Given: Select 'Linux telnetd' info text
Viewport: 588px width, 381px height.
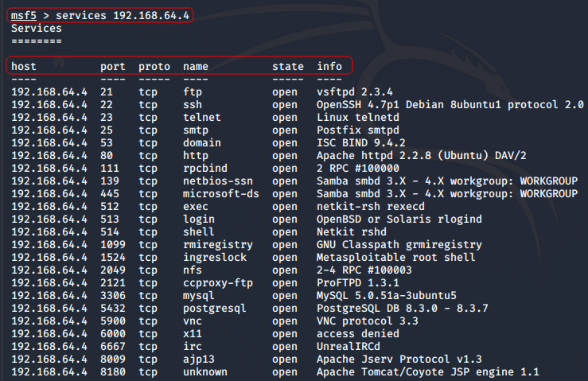Looking at the screenshot, I should pos(358,118).
